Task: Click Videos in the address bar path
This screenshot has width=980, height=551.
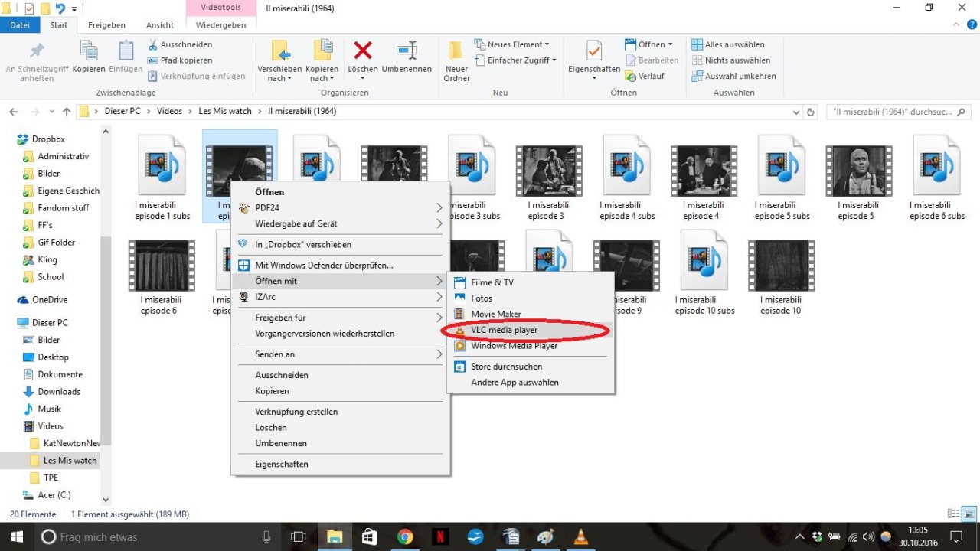Action: click(170, 112)
